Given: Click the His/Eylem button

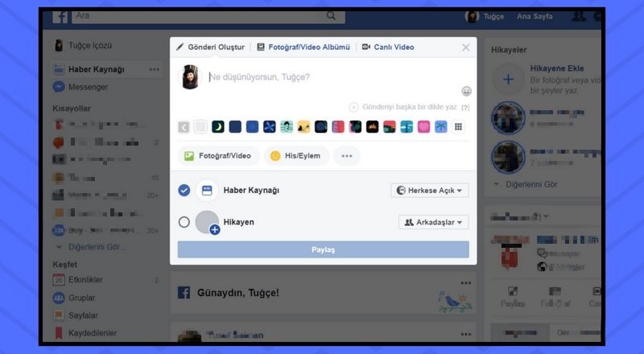Looking at the screenshot, I should pos(295,155).
